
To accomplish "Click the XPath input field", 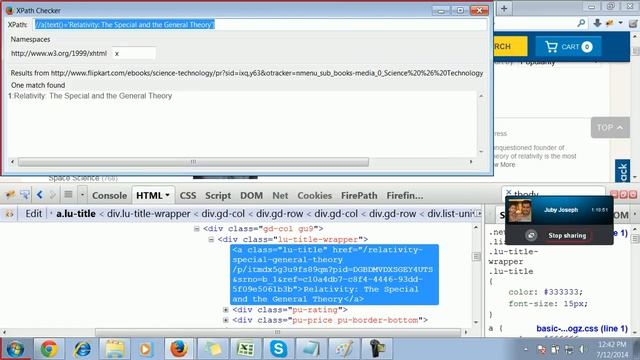I will click(260, 24).
